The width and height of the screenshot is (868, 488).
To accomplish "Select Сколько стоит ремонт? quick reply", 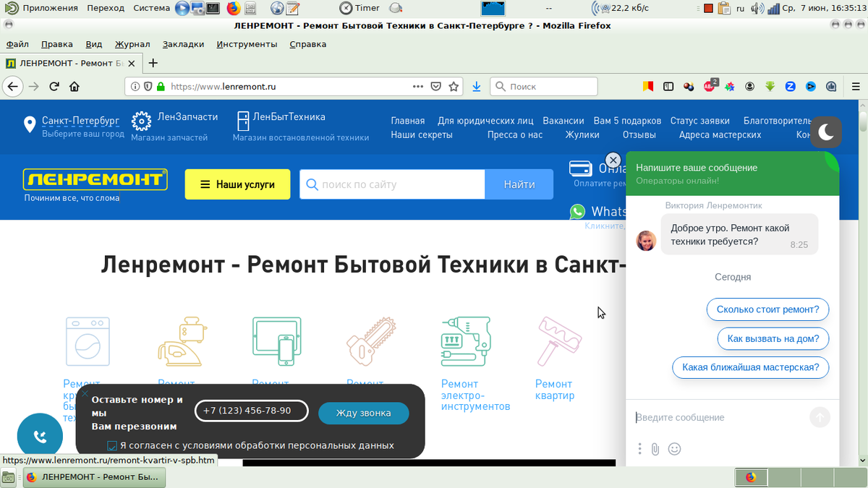I will tap(767, 309).
